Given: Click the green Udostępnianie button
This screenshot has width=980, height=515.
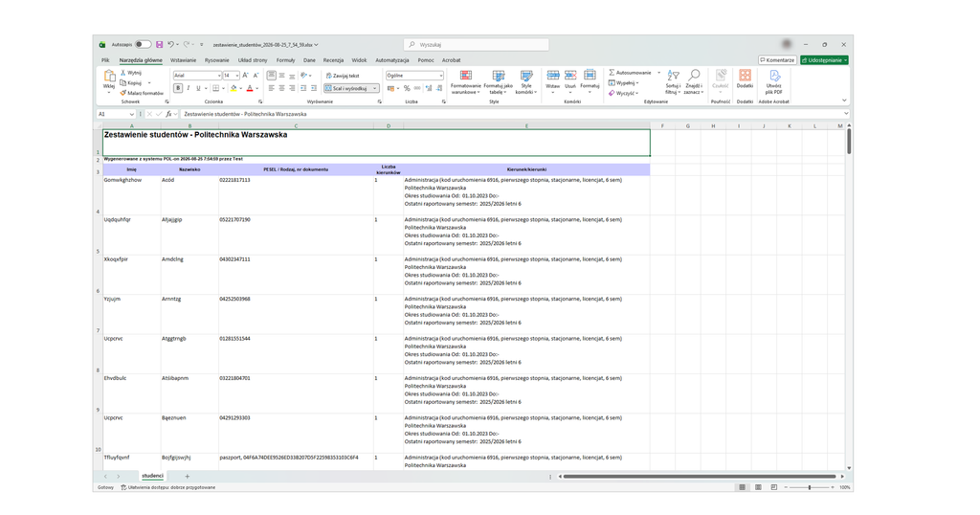Looking at the screenshot, I should tap(824, 60).
